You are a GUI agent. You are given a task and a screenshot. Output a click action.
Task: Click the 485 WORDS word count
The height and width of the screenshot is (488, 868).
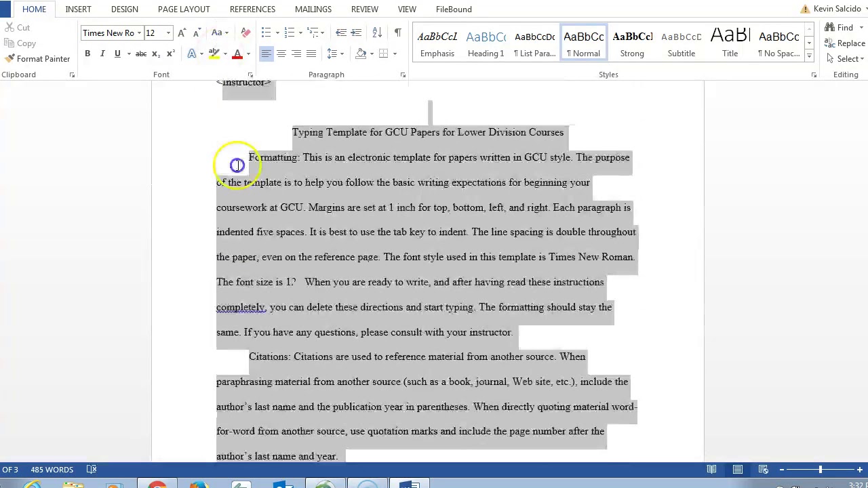[52, 470]
